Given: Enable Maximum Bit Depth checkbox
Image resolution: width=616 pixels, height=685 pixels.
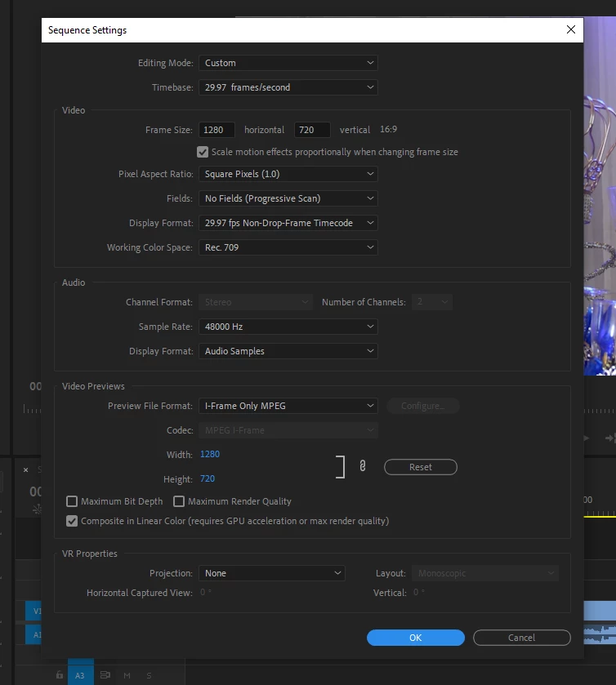Looking at the screenshot, I should pyautogui.click(x=72, y=501).
